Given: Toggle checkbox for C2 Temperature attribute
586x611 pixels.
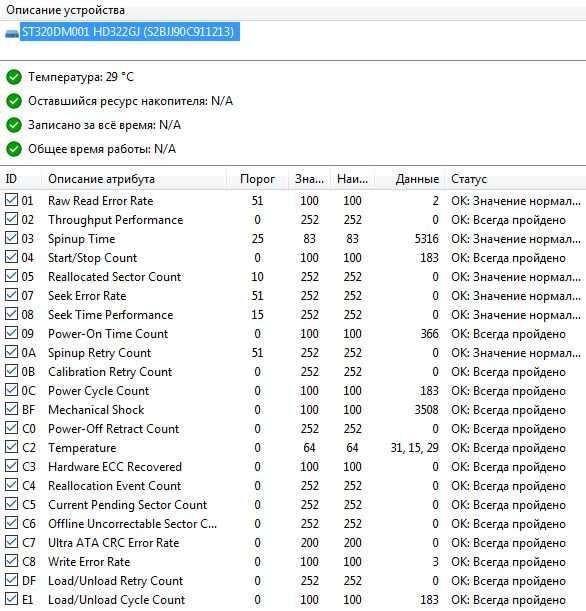Looking at the screenshot, I should pos(11,447).
